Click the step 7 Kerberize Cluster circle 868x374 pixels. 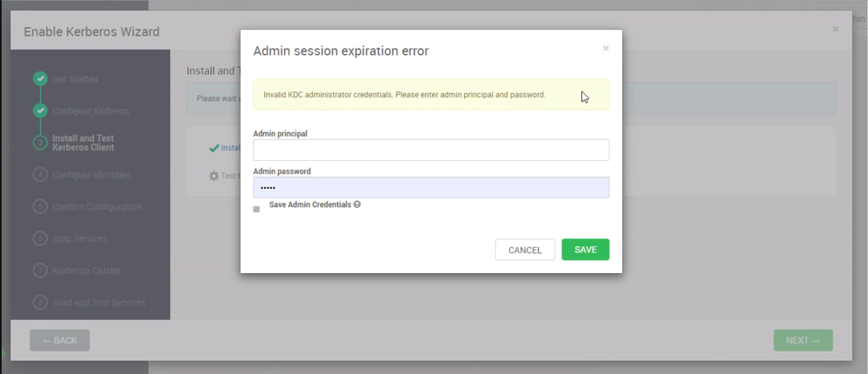pyautogui.click(x=40, y=271)
